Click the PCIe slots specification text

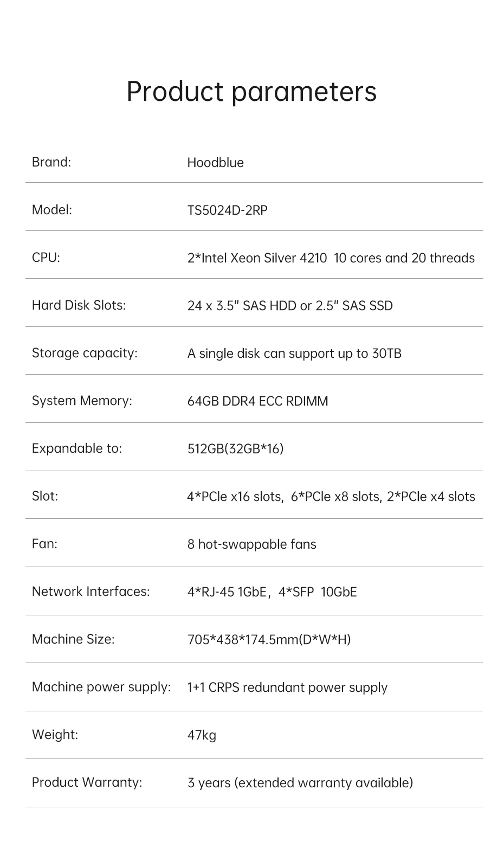[x=331, y=497]
